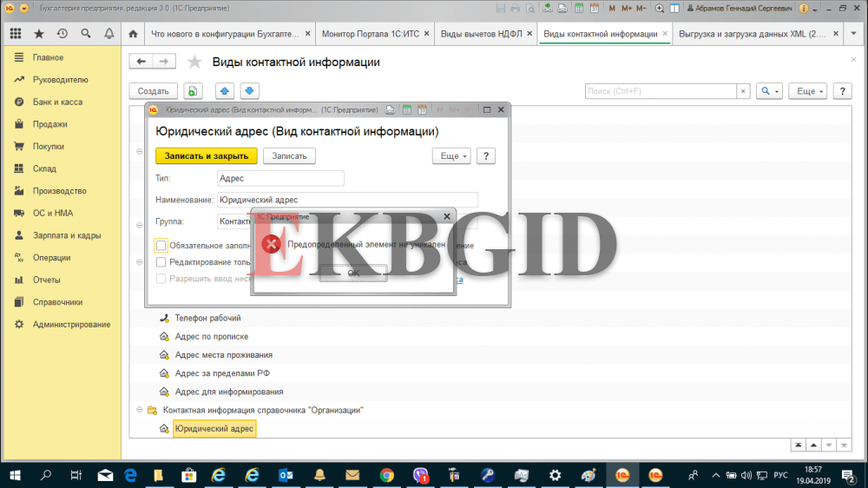Jump to list end button

tap(844, 445)
